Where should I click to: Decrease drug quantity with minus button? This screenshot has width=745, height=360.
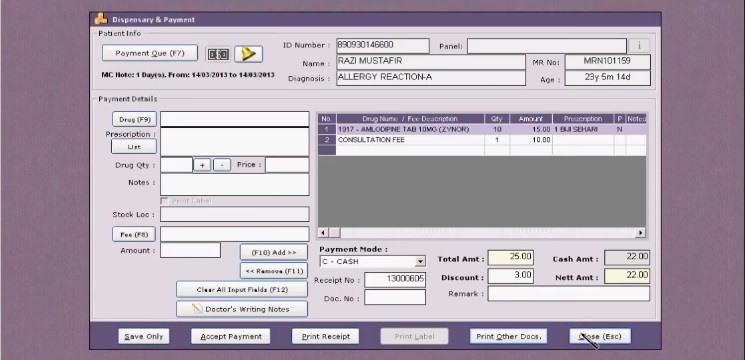222,165
